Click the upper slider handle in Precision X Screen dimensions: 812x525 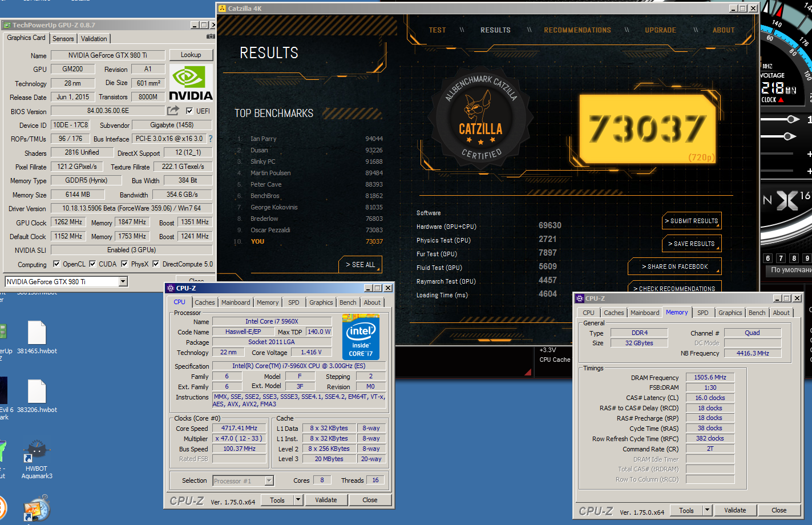click(x=791, y=119)
